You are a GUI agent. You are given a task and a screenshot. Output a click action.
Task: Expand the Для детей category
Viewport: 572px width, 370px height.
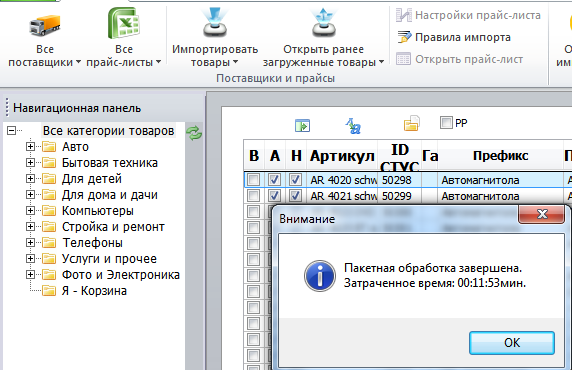tap(30, 179)
